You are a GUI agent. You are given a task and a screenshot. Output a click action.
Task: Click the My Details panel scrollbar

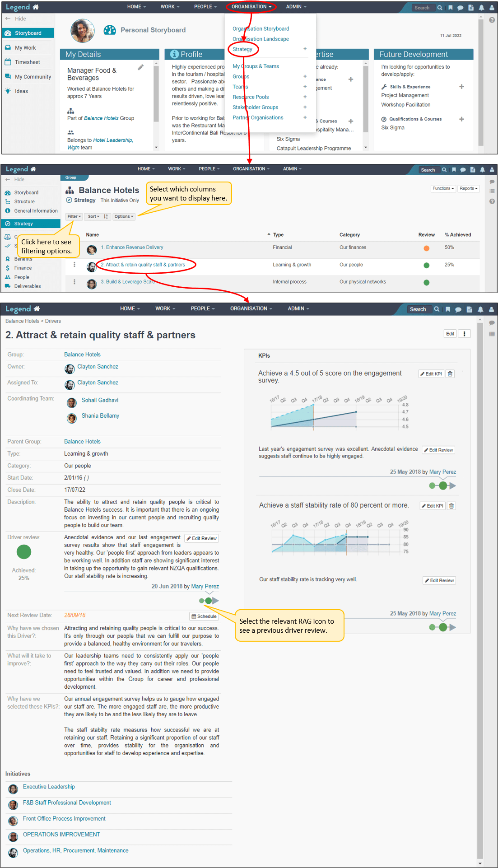156,94
